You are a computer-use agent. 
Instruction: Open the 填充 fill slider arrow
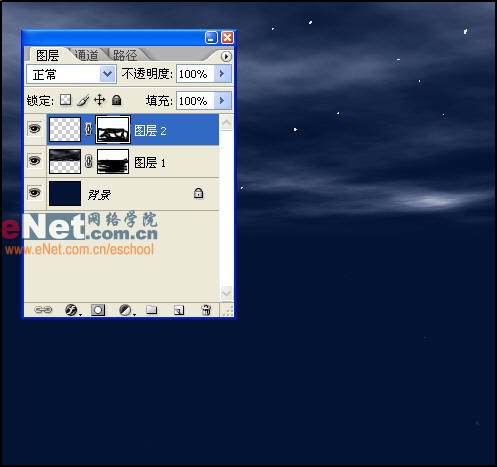click(x=223, y=101)
